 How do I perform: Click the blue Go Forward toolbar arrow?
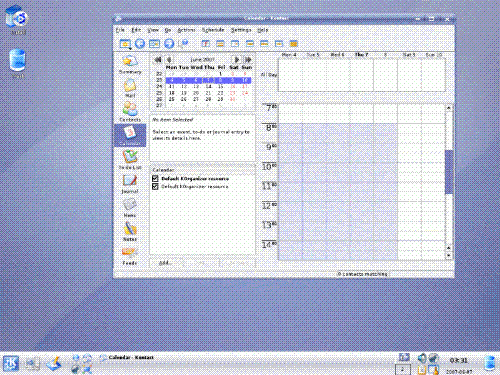(x=169, y=43)
